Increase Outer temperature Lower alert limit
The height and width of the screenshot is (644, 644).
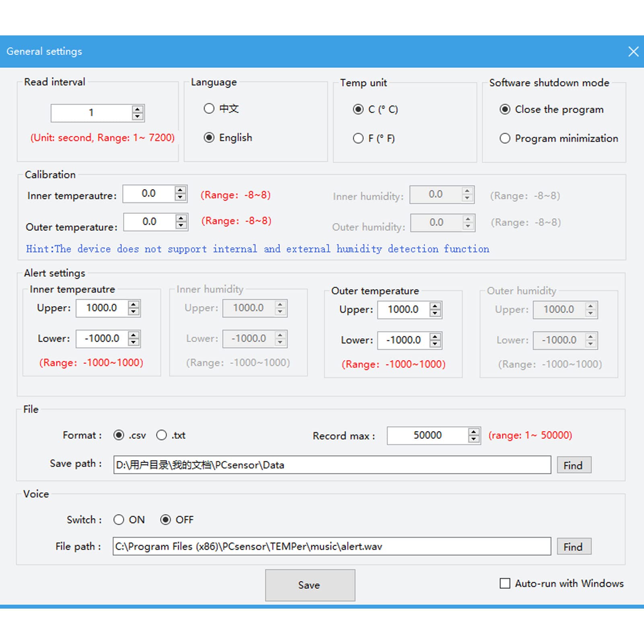pos(435,337)
